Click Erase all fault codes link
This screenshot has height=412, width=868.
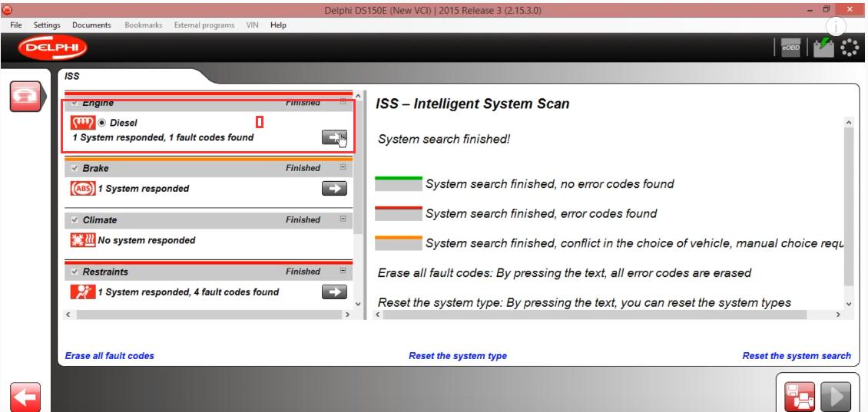pos(110,355)
